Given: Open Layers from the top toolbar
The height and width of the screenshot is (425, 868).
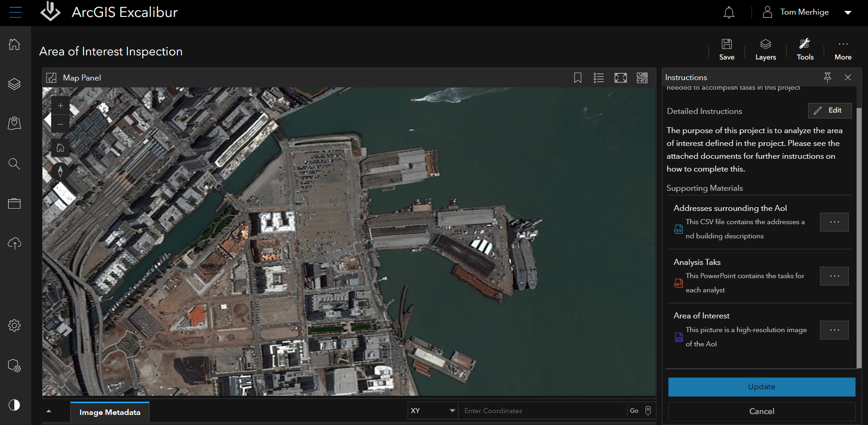Looking at the screenshot, I should pyautogui.click(x=766, y=49).
